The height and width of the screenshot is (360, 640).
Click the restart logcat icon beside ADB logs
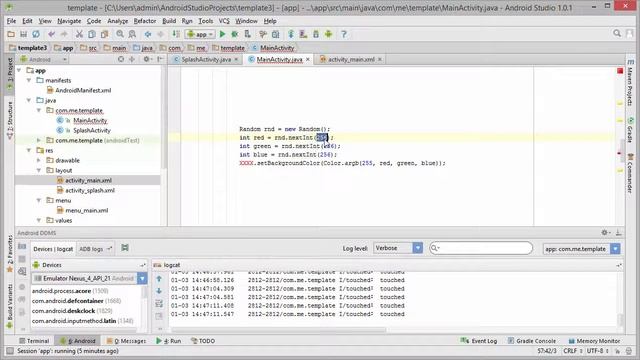125,248
